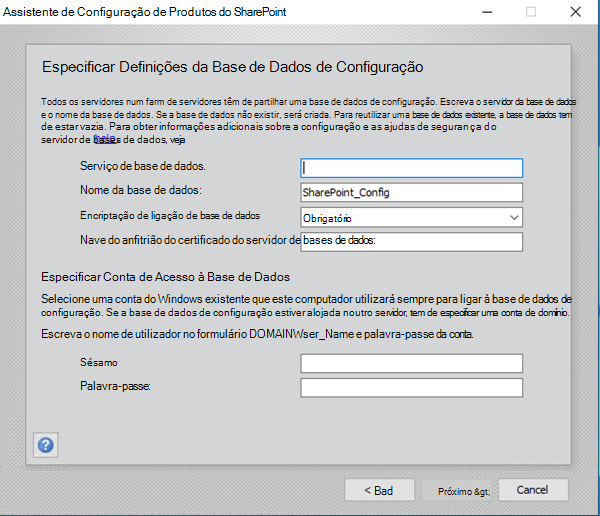Focus the Serviço de base de dados field
Viewport: 600px width, 516px height.
coord(411,168)
